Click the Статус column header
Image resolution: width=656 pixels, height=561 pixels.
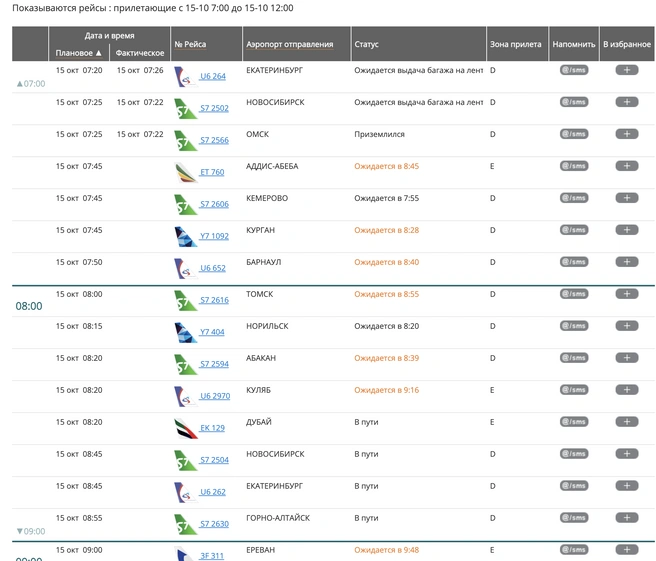[x=366, y=44]
